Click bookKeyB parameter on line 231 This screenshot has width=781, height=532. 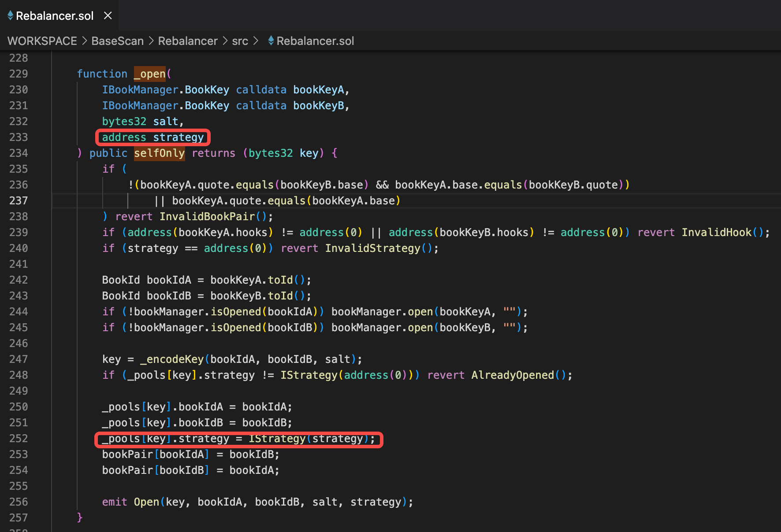coord(319,106)
